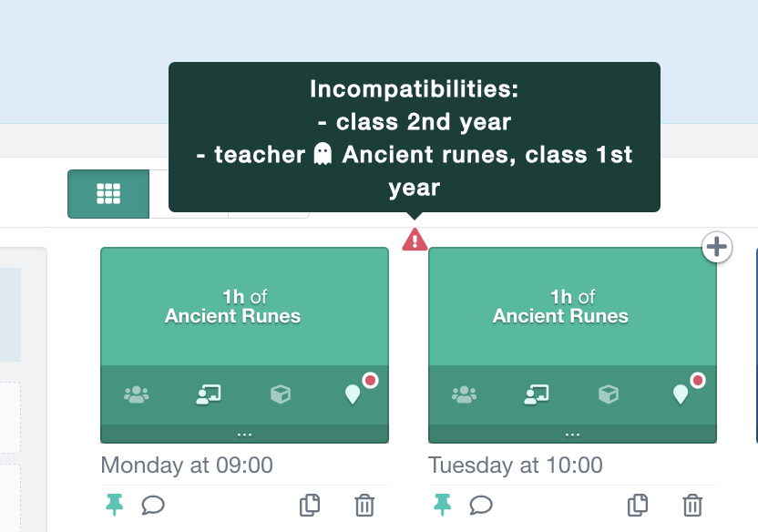Delete Monday's lesson via trash icon

point(364,505)
